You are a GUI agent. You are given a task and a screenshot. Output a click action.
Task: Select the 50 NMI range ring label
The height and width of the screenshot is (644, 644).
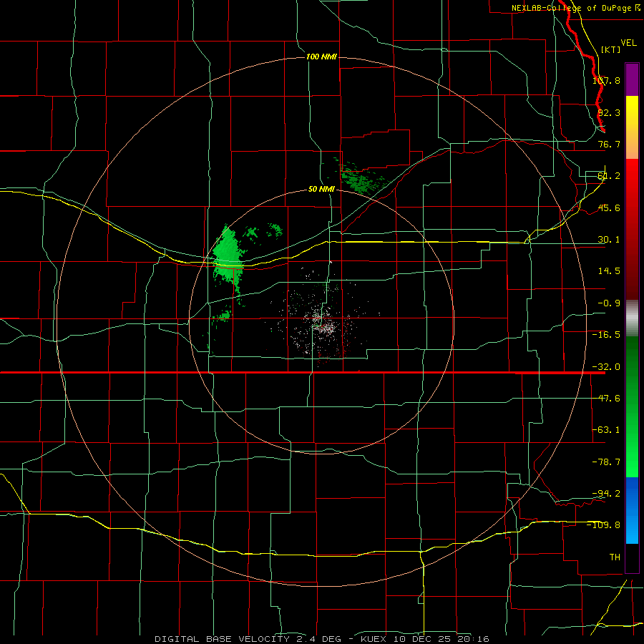[x=321, y=189]
